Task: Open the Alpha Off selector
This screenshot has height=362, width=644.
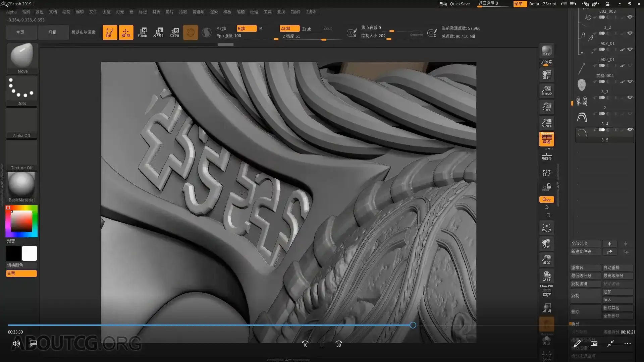Action: (x=22, y=122)
